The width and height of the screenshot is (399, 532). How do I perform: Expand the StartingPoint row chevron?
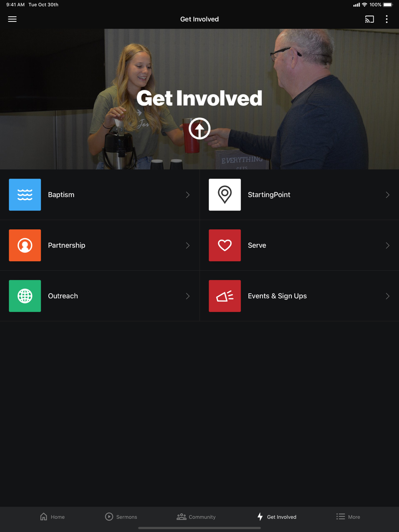tap(387, 195)
